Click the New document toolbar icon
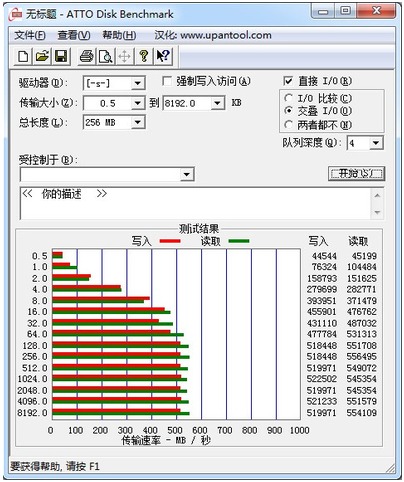The height and width of the screenshot is (482, 404). (x=23, y=56)
